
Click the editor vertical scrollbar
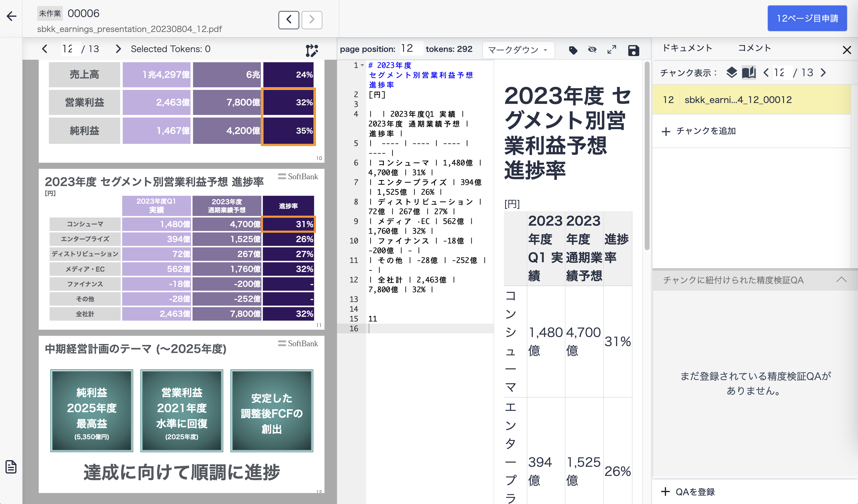(x=647, y=156)
